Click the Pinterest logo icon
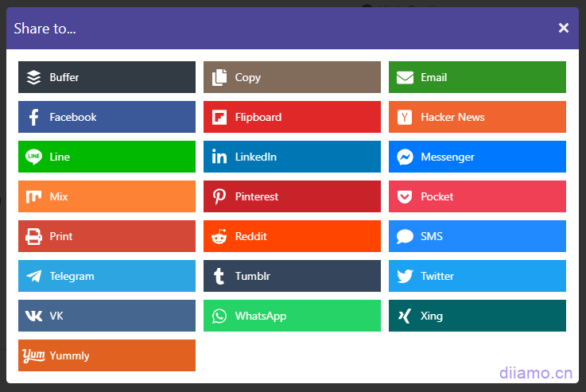Screen dimensions: 586x392 tap(219, 196)
